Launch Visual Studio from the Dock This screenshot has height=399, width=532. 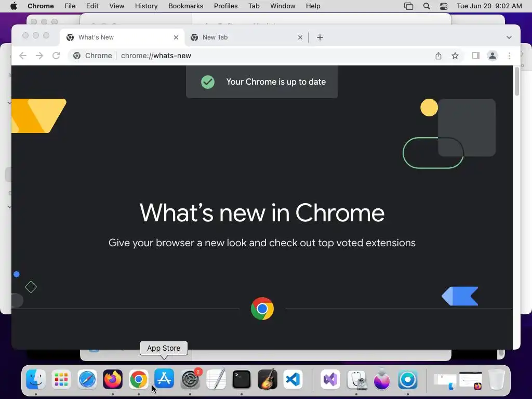(x=330, y=379)
